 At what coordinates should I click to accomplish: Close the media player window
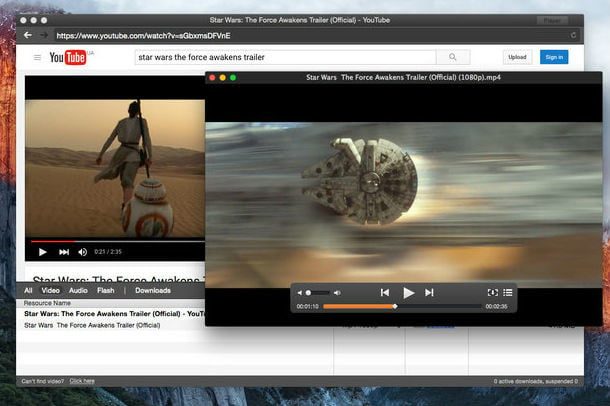pyautogui.click(x=212, y=78)
